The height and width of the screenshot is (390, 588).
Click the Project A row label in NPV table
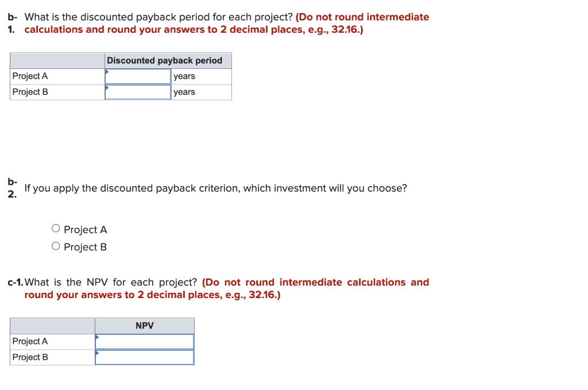(x=30, y=341)
